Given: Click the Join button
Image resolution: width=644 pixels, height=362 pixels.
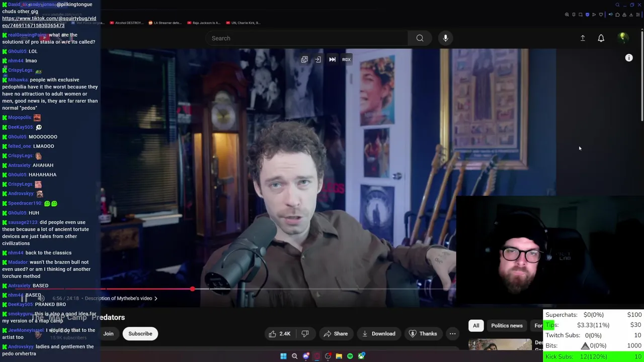Looking at the screenshot, I should point(109,334).
